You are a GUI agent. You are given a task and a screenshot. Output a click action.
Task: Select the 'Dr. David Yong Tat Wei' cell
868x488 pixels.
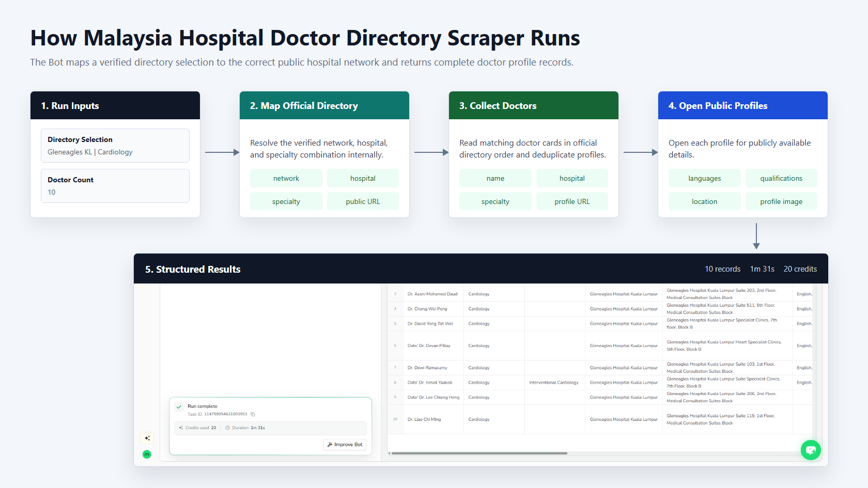point(432,324)
